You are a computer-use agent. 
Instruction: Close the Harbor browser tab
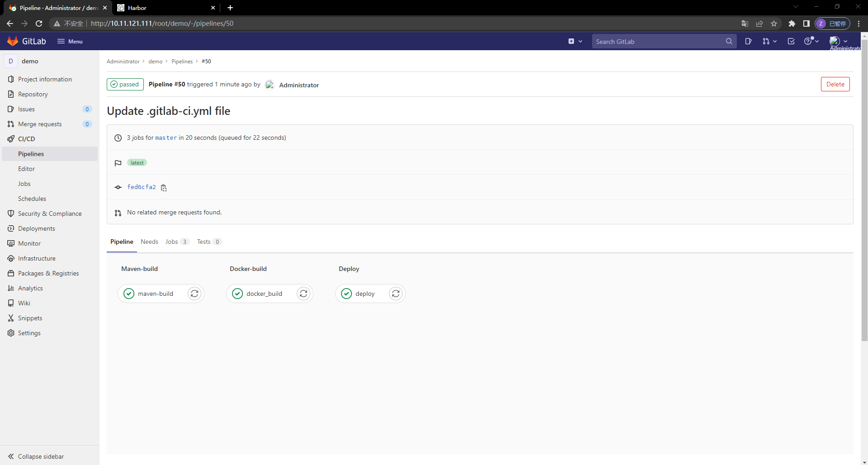click(213, 8)
